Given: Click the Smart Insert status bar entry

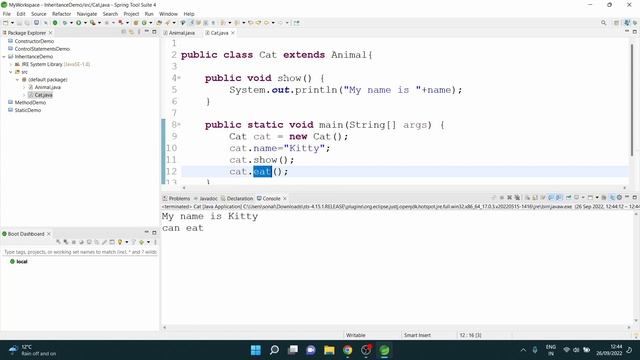Looking at the screenshot, I should pos(417,335).
